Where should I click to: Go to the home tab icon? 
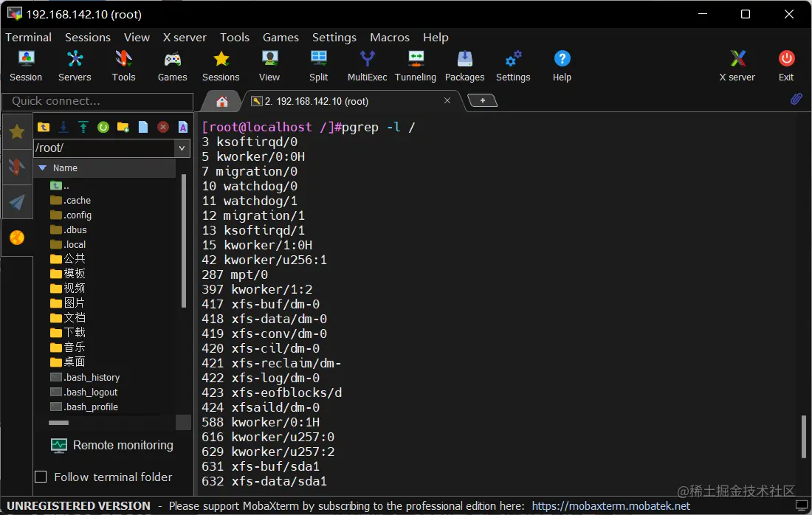[221, 101]
